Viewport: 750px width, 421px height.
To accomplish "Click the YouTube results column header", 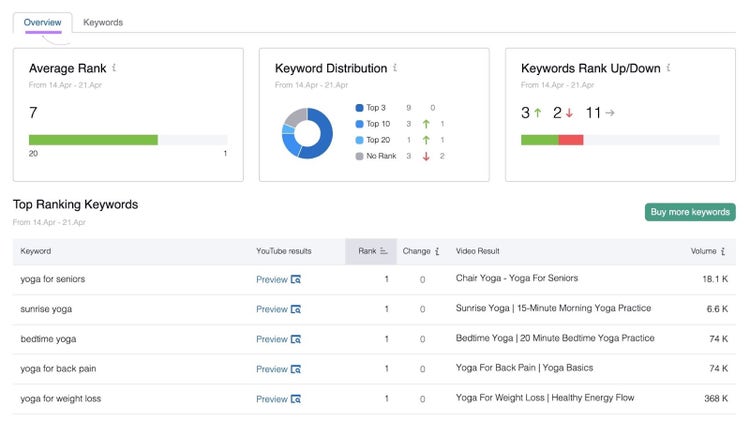I will (x=284, y=251).
